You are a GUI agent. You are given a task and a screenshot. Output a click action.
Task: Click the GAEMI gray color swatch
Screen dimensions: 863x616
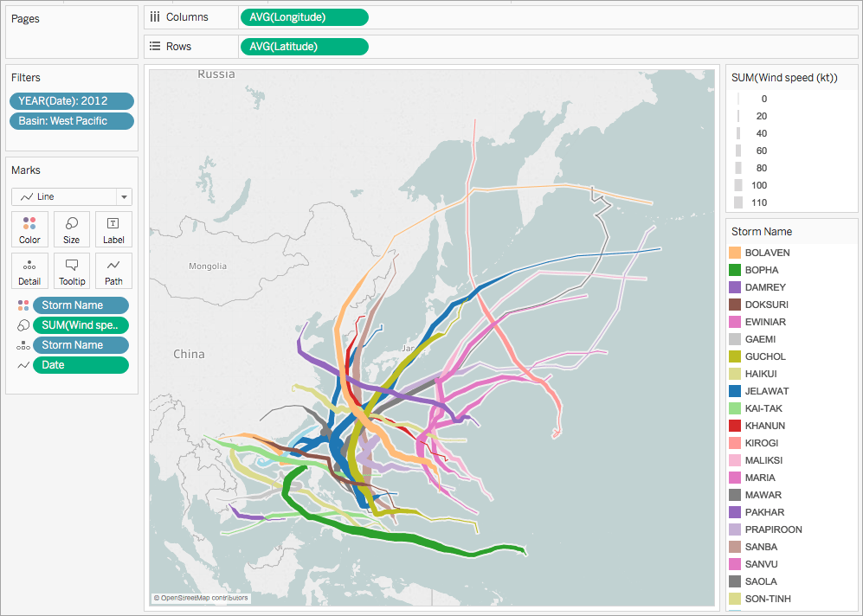click(735, 339)
